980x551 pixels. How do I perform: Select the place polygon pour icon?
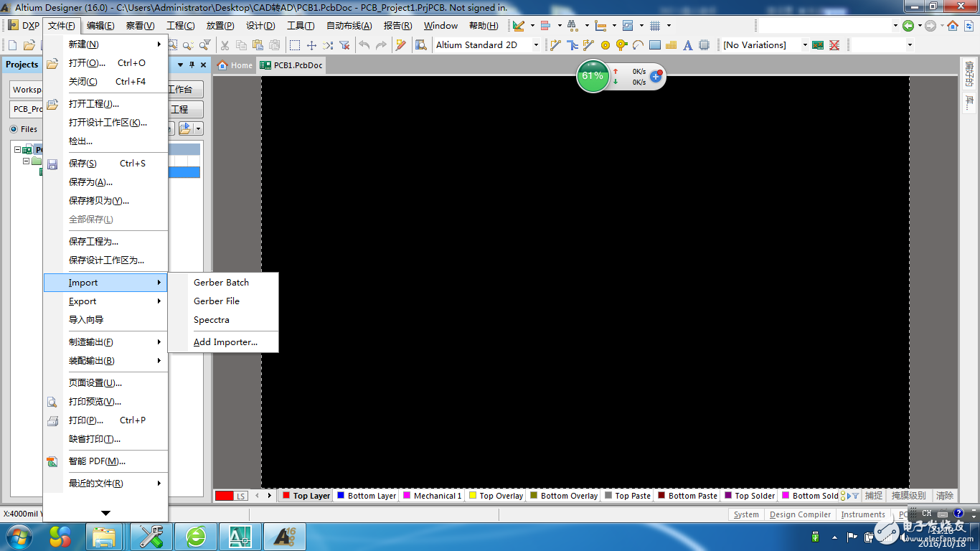point(671,45)
